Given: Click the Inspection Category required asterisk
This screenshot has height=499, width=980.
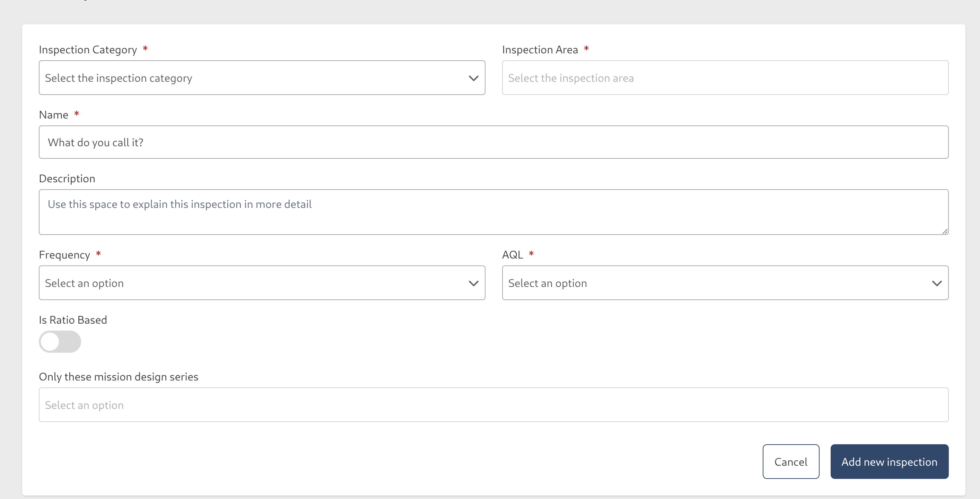Looking at the screenshot, I should click(145, 49).
